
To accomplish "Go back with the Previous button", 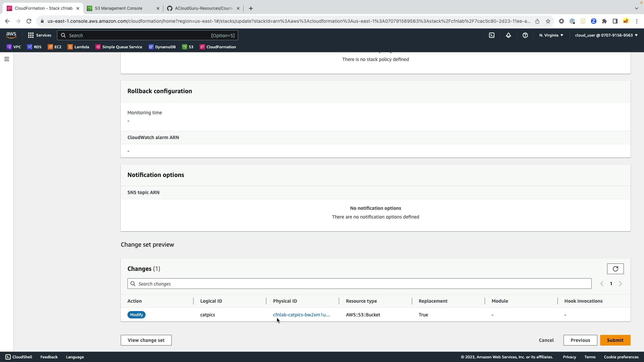I will (x=580, y=340).
